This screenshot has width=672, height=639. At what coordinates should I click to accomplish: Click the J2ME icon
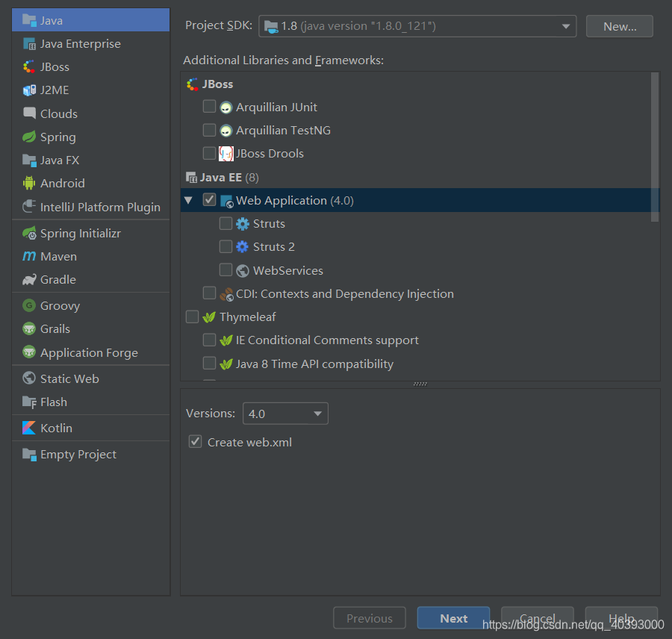[x=29, y=90]
